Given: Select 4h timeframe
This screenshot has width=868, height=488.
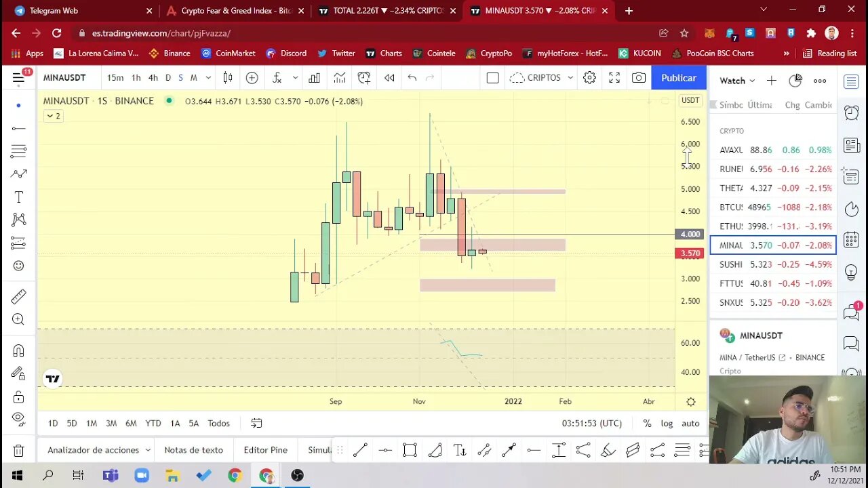Looking at the screenshot, I should [153, 78].
